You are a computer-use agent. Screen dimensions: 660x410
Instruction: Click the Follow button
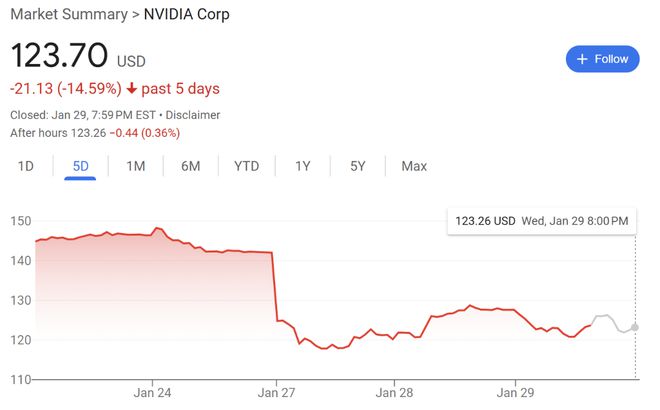602,59
